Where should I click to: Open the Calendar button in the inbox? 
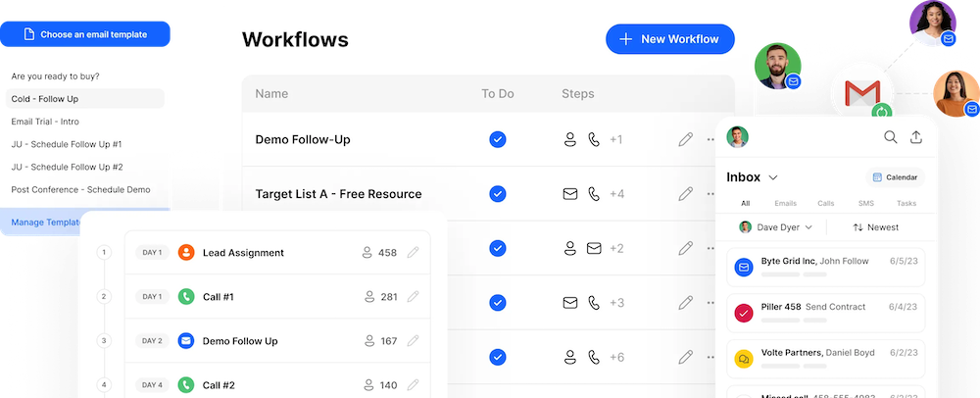[x=895, y=177]
